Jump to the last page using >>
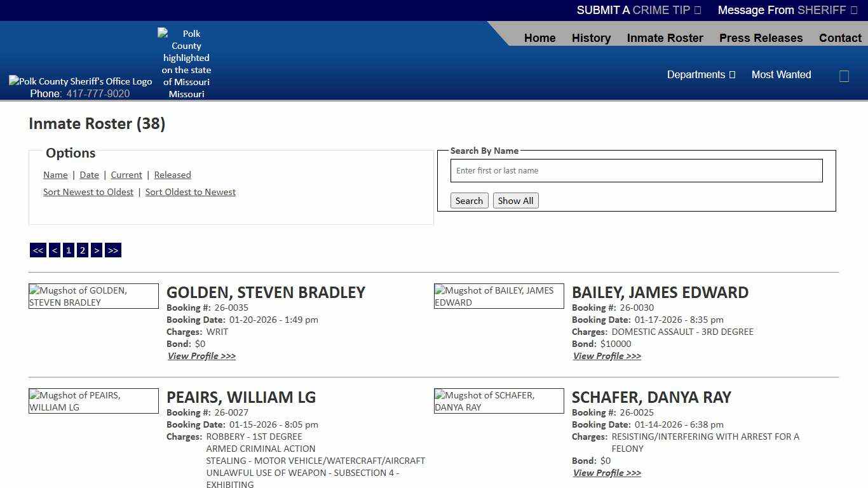 [113, 250]
